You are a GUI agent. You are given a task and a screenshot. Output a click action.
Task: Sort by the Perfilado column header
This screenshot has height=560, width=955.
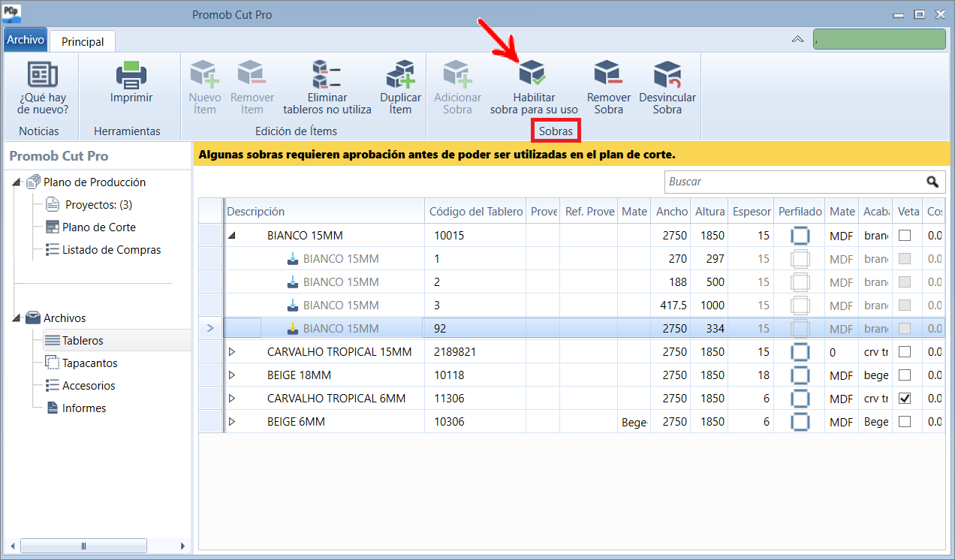[800, 211]
